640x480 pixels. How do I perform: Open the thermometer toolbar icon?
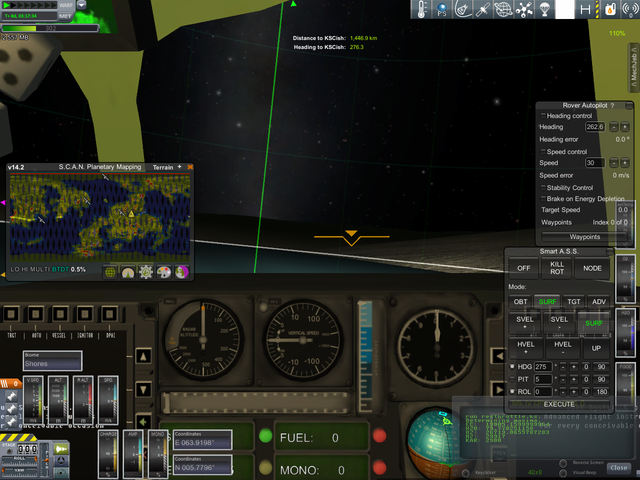click(421, 9)
